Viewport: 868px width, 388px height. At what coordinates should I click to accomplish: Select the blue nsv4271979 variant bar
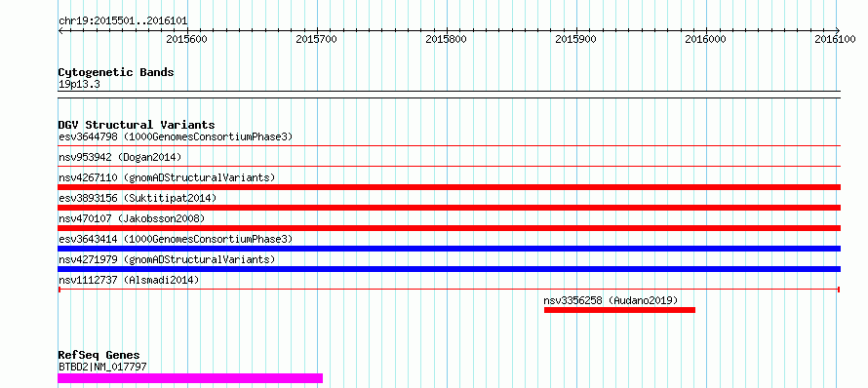coord(450,269)
